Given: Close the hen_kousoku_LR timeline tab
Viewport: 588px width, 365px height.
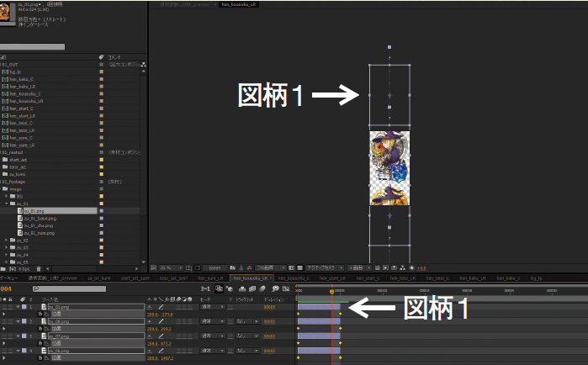Looking at the screenshot, I should (x=271, y=278).
